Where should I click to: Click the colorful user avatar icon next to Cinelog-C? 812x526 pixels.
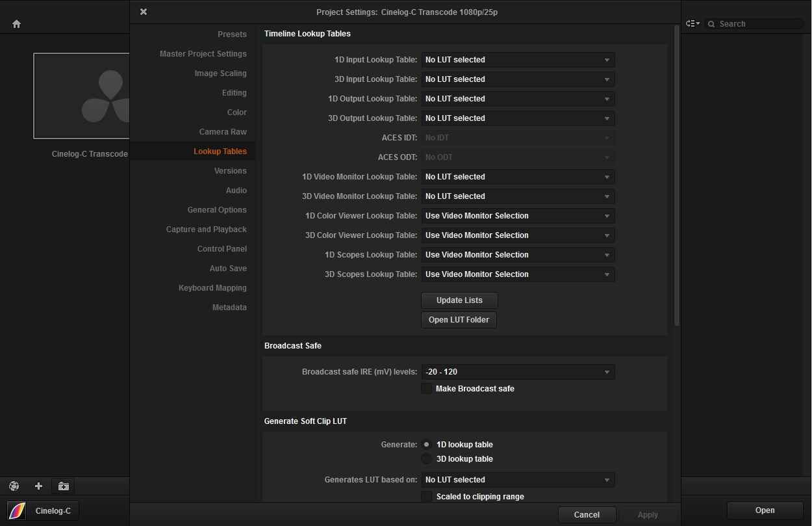click(17, 511)
